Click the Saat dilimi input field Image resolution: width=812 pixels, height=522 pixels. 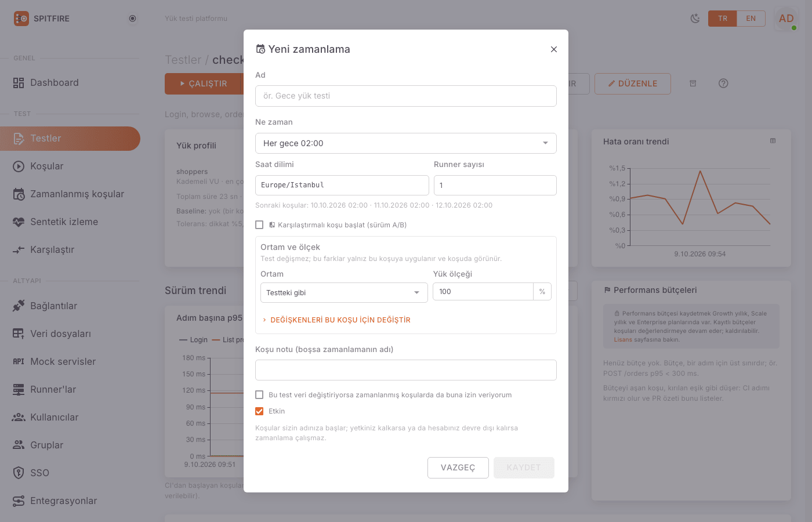click(342, 186)
